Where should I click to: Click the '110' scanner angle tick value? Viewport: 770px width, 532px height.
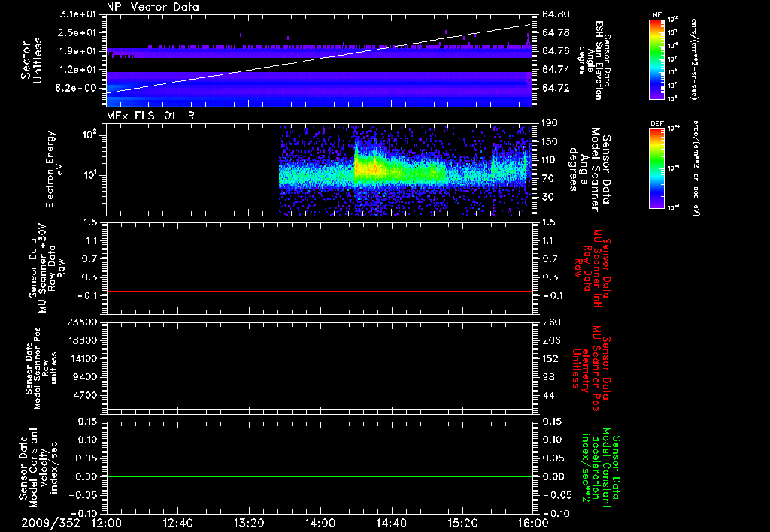pyautogui.click(x=550, y=160)
